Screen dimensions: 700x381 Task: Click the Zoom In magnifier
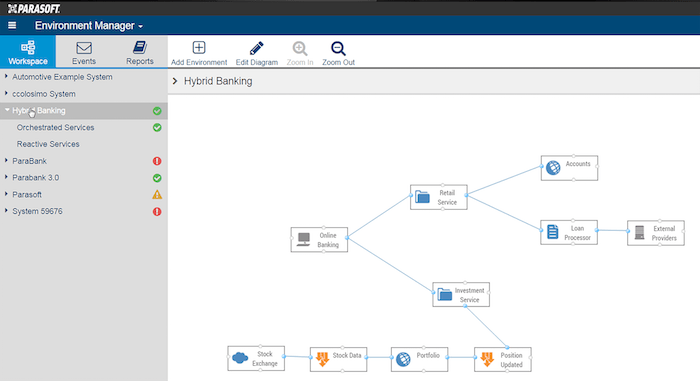[300, 53]
